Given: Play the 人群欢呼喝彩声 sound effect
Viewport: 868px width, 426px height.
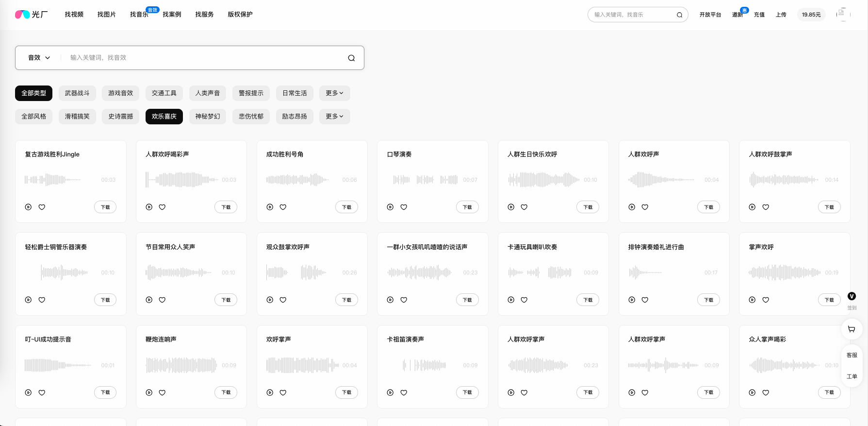Looking at the screenshot, I should pos(149,207).
